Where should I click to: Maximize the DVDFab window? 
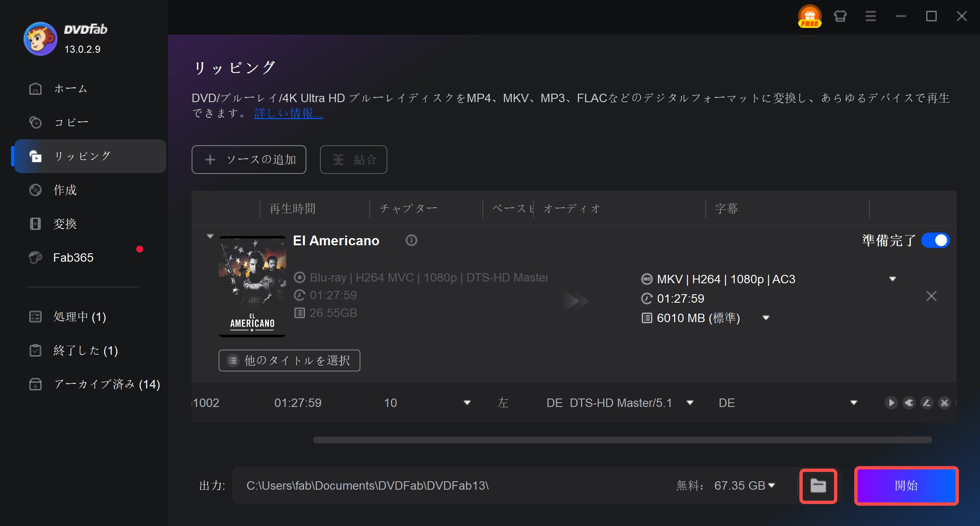pos(931,16)
